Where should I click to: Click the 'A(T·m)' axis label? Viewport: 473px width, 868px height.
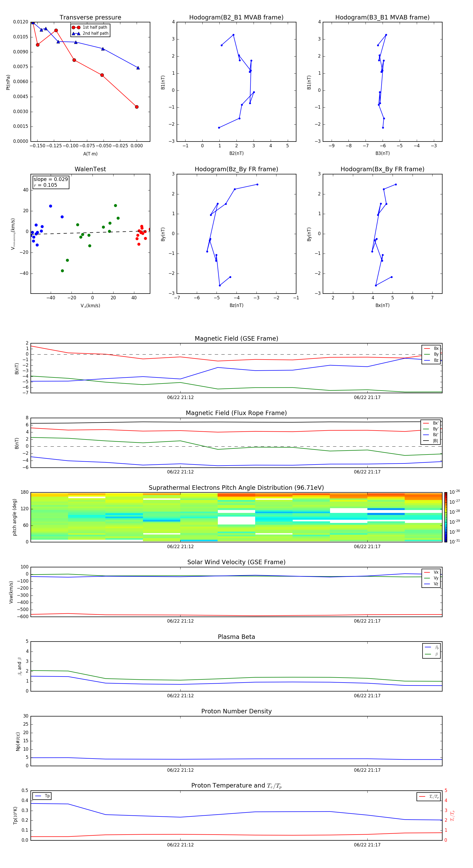90,154
